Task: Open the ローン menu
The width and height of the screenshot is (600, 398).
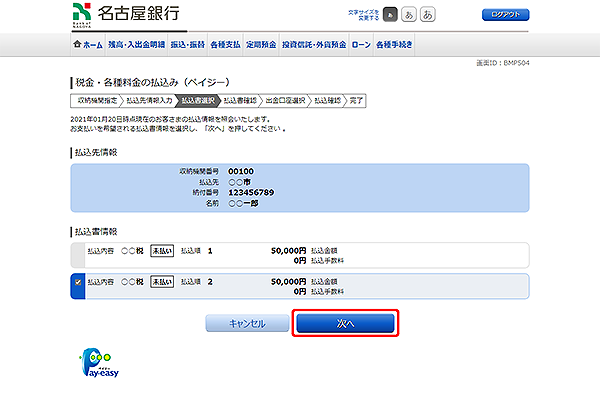Action: 361,45
